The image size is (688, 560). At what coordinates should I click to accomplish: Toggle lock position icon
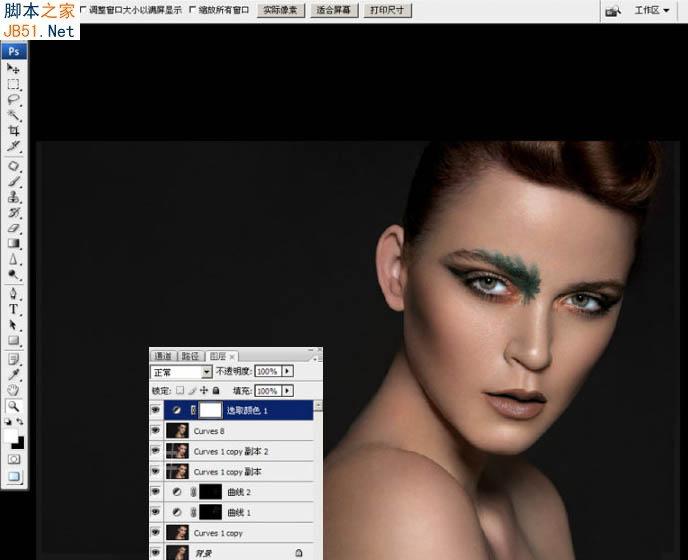point(204,390)
